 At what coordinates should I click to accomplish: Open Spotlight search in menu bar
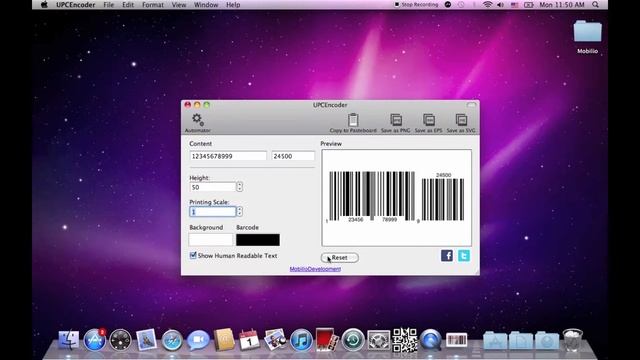click(596, 5)
